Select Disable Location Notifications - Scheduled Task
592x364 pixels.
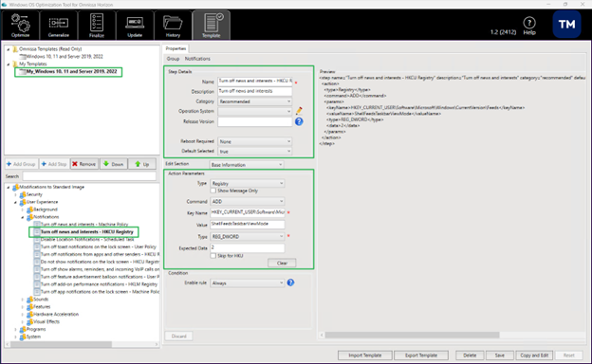[87, 240]
